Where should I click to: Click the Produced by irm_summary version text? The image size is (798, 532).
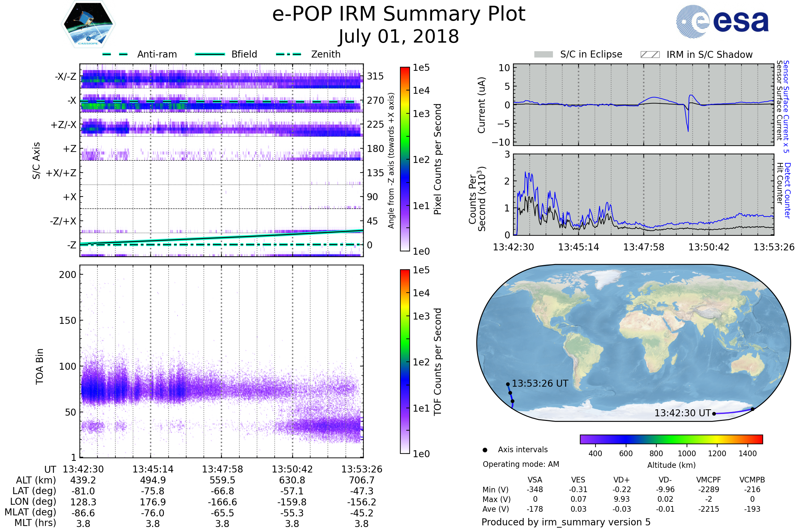(x=566, y=522)
